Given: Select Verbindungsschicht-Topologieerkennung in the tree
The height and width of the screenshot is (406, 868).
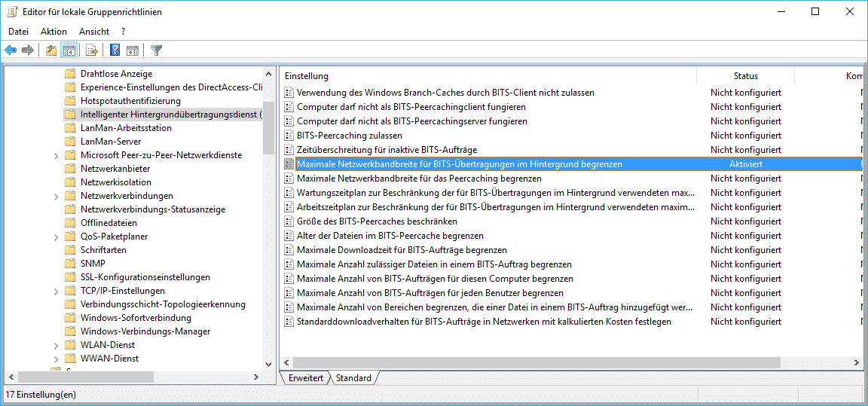Looking at the screenshot, I should (x=163, y=304).
